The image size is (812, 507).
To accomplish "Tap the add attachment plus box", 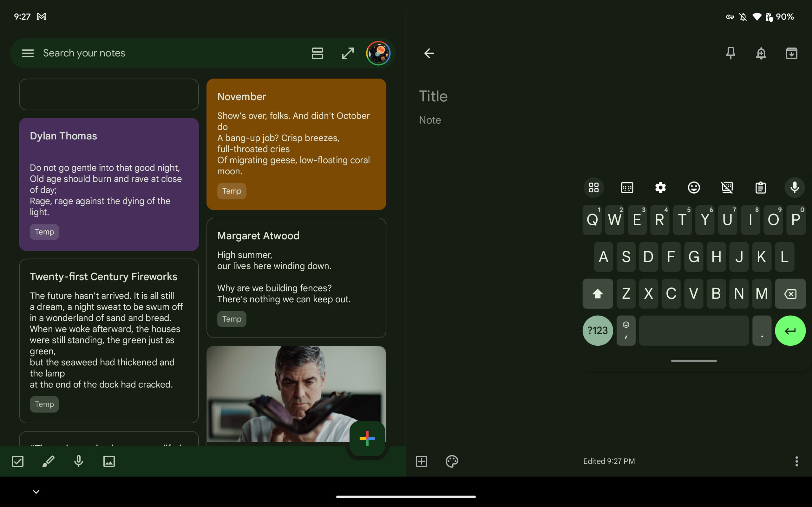I will click(x=422, y=461).
